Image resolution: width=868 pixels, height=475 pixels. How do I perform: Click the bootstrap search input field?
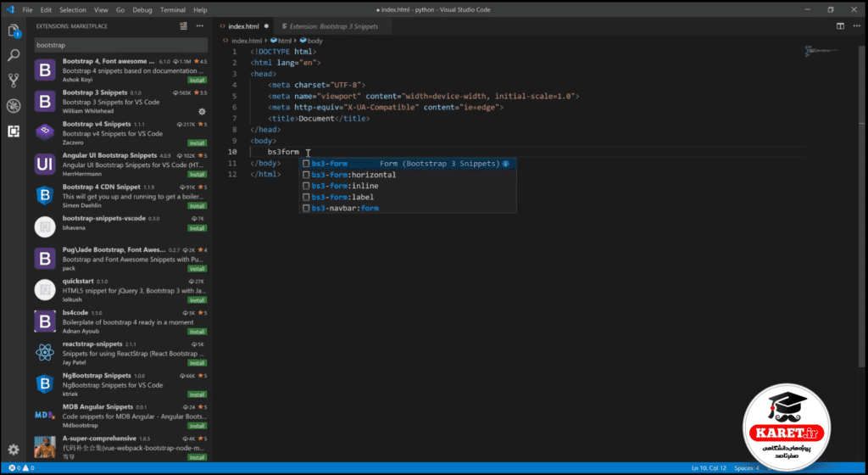point(120,46)
